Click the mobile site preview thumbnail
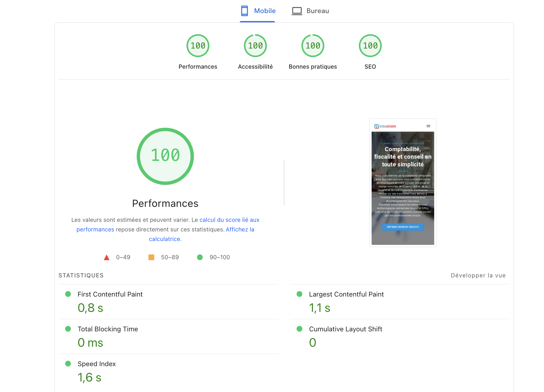 403,182
